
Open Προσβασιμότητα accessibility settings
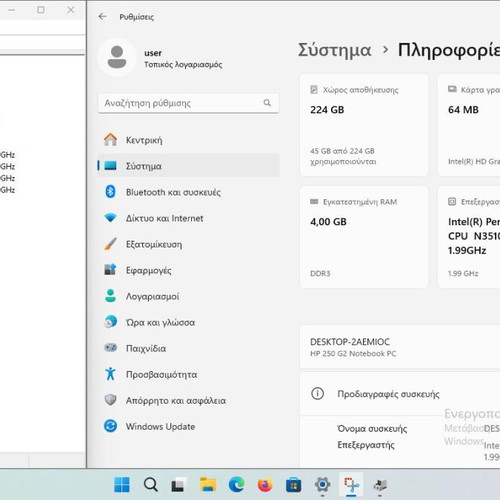(x=188, y=374)
